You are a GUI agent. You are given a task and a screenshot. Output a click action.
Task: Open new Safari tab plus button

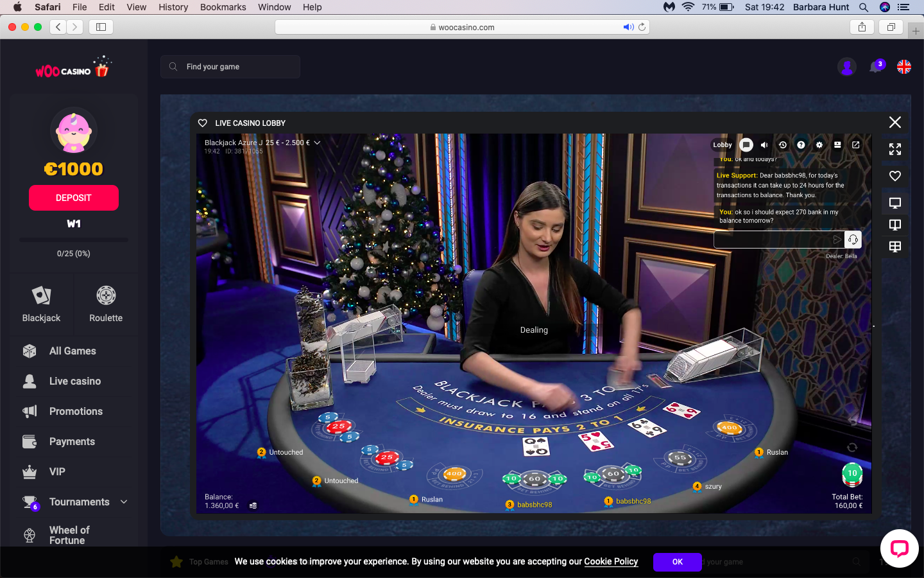(x=916, y=31)
